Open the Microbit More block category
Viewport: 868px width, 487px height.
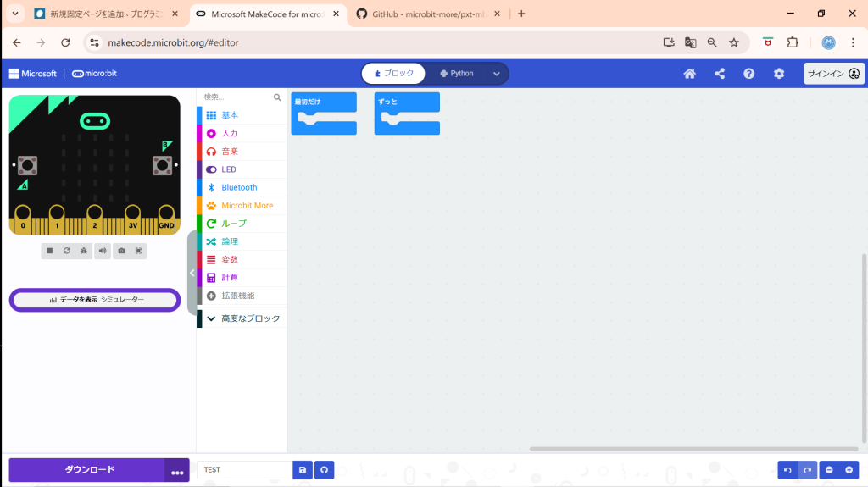pos(247,206)
